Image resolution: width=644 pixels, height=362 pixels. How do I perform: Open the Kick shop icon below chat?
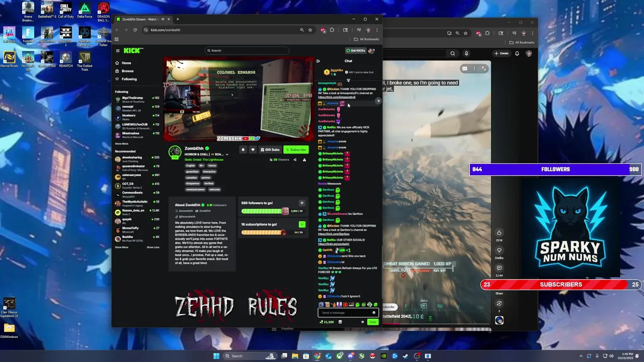point(340,322)
